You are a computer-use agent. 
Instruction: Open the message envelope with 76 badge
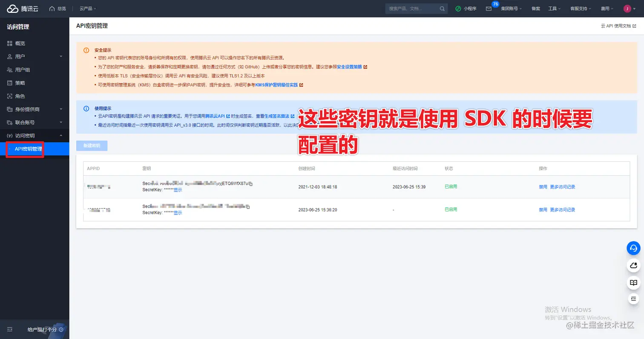tap(489, 9)
